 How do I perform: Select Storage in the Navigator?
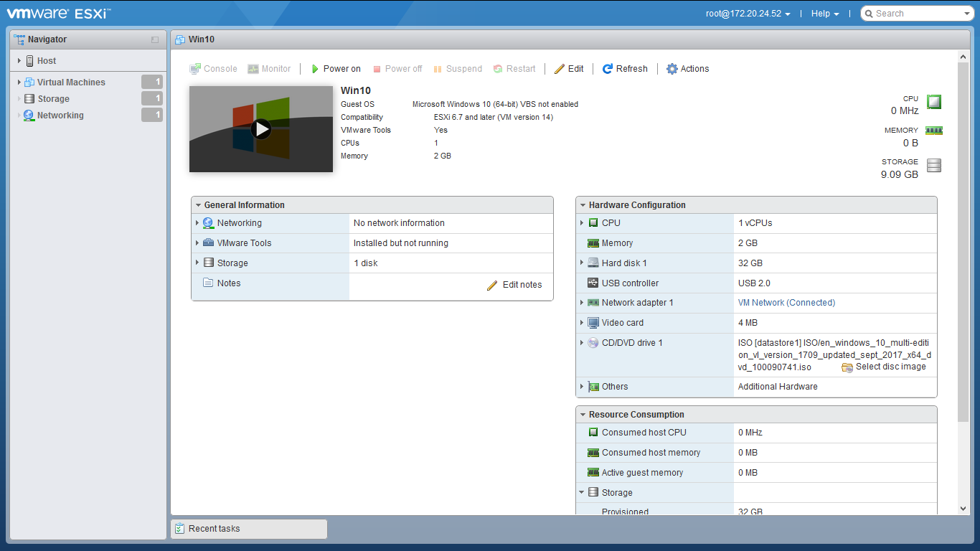click(53, 99)
